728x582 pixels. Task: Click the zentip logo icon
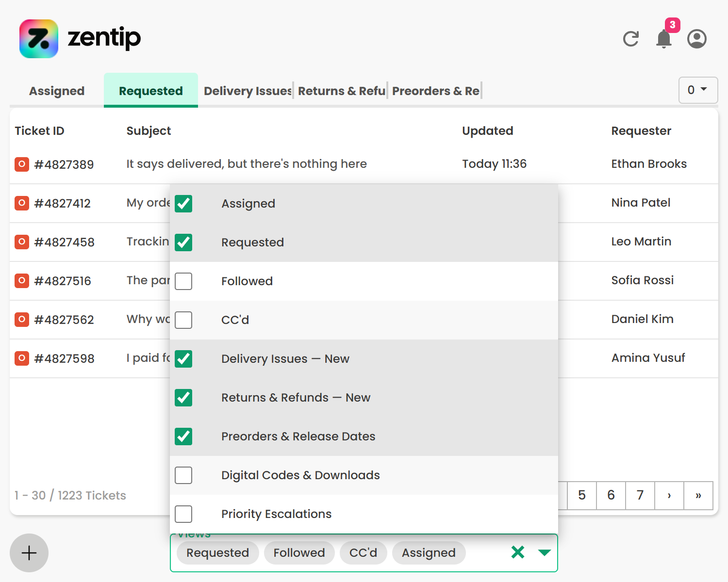point(39,39)
